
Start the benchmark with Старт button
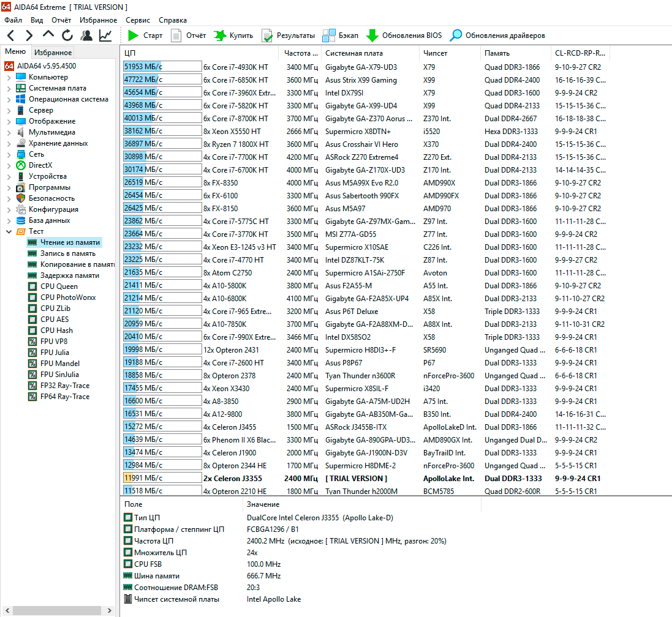coord(145,36)
